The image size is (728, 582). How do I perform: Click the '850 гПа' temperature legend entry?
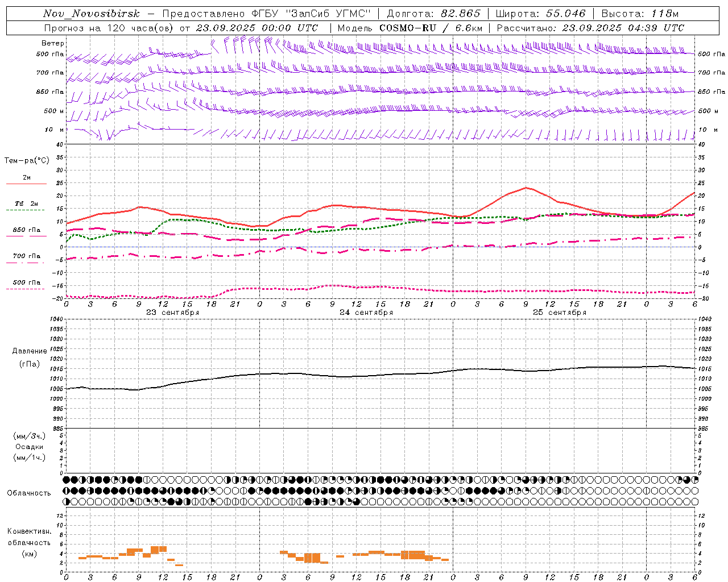(x=27, y=230)
